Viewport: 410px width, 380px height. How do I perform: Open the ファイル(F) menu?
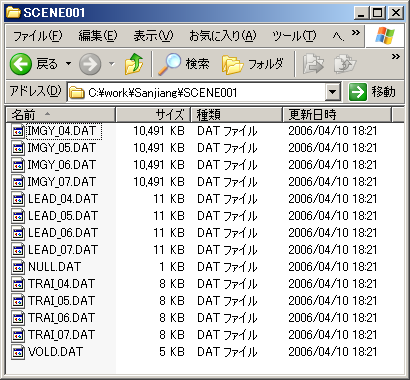(x=38, y=36)
